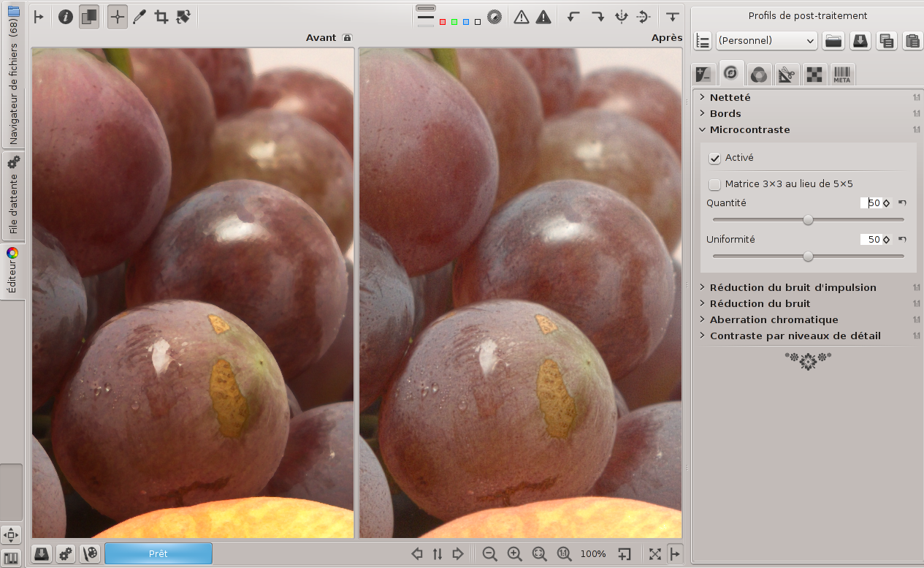924x568 pixels.
Task: Open the load profile folder icon
Action: click(833, 41)
